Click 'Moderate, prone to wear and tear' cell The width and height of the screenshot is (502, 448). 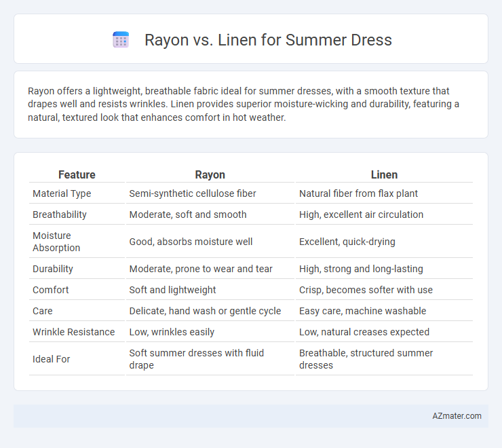click(x=201, y=269)
